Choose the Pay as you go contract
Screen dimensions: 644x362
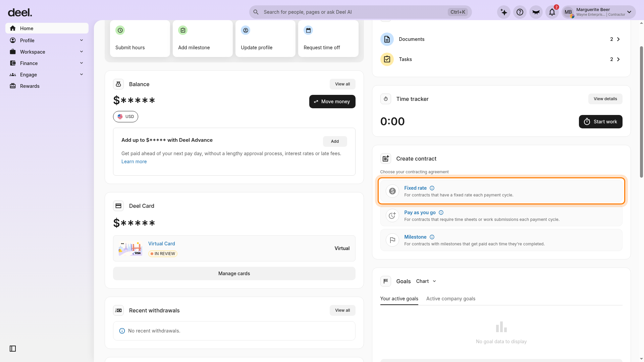tap(501, 216)
